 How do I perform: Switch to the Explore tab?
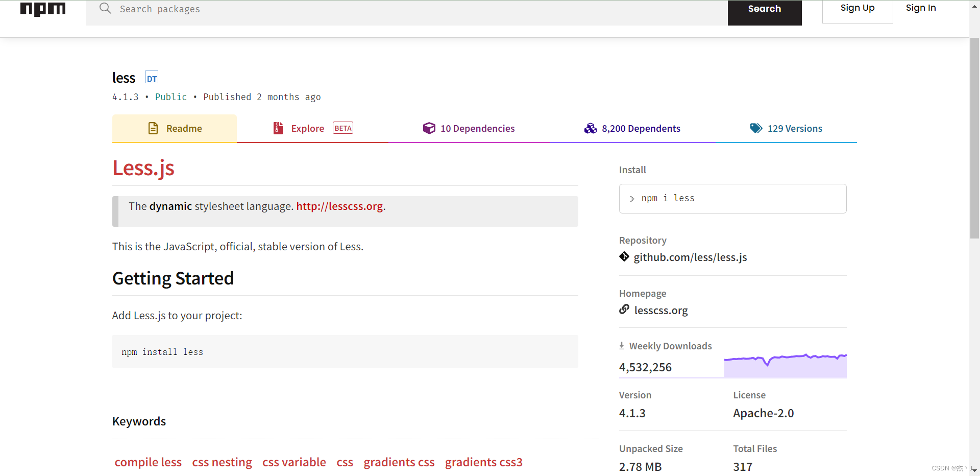coord(313,128)
